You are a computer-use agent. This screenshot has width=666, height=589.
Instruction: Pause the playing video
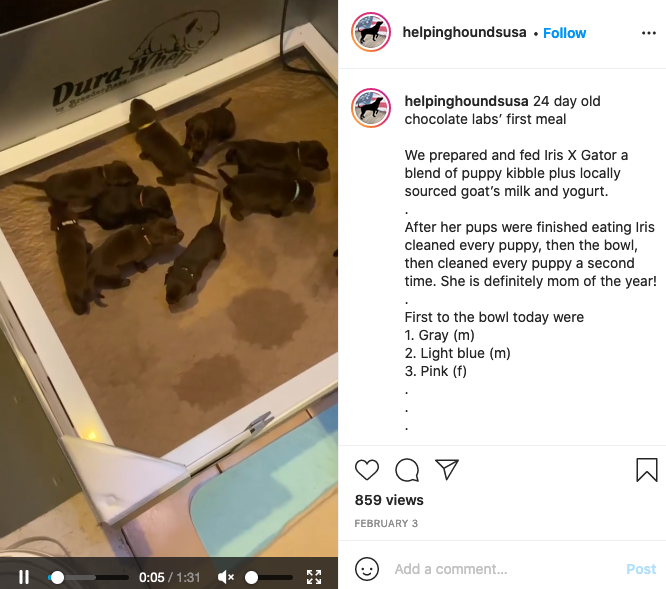[x=24, y=577]
